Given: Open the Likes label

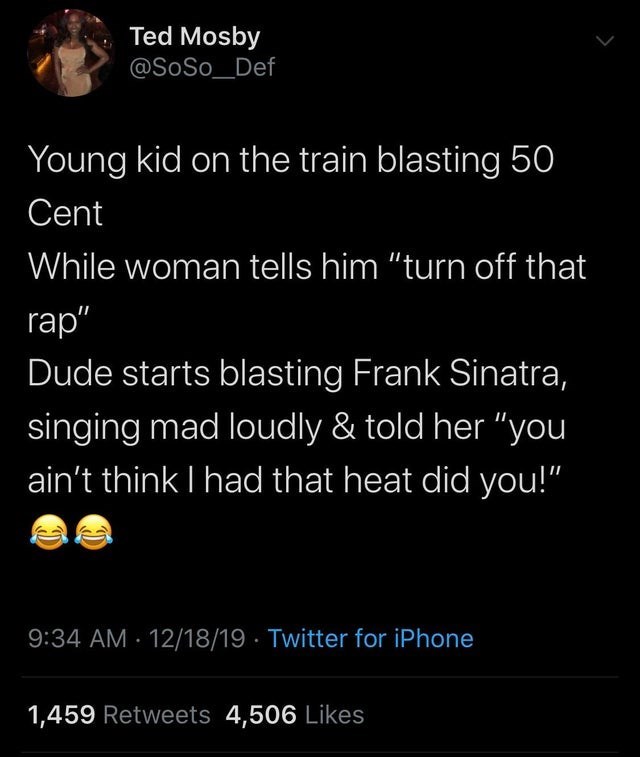Looking at the screenshot, I should coord(333,714).
